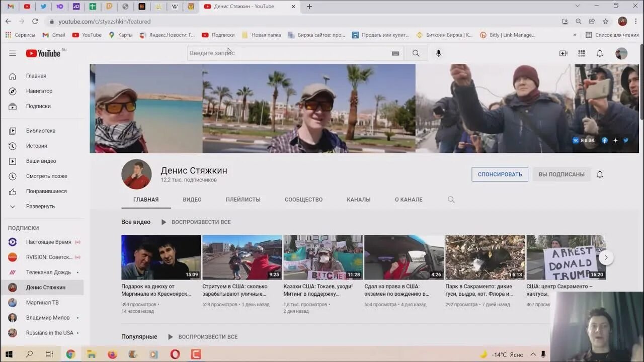Open the Список для чтения reading list
Screen dimensions: 644x362
(x=612, y=35)
